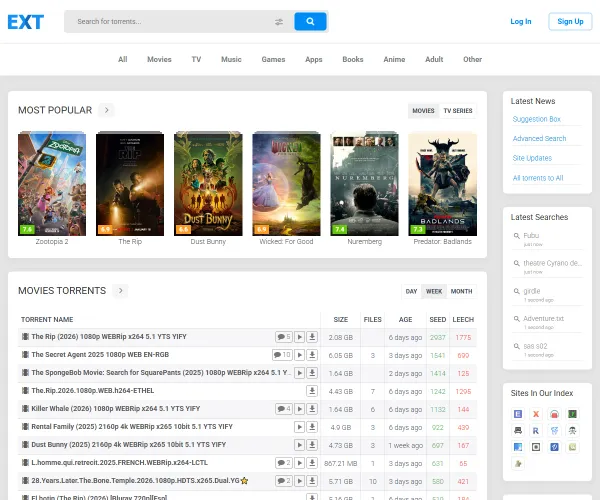Download Dust Bunny (2025) 2160p torrent icon

(312, 445)
